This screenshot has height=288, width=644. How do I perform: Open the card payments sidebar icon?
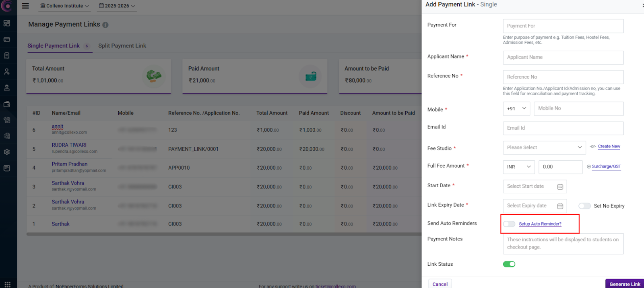[x=7, y=39]
